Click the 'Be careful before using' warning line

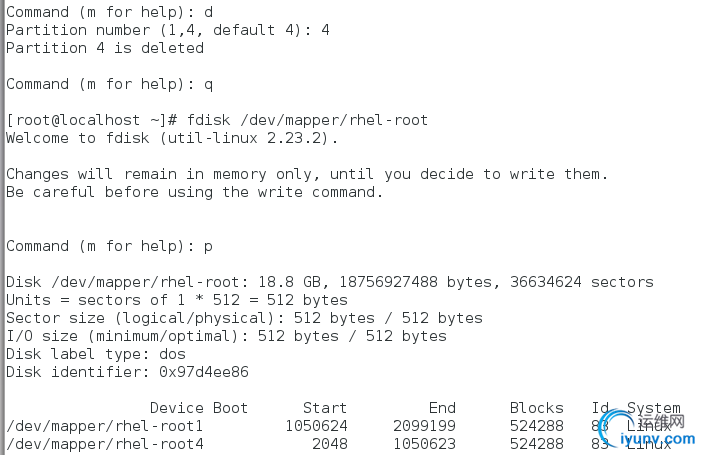195,192
